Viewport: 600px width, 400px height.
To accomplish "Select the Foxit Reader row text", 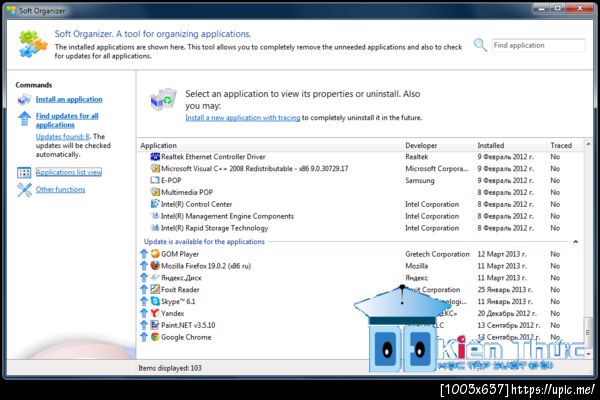I will (180, 289).
